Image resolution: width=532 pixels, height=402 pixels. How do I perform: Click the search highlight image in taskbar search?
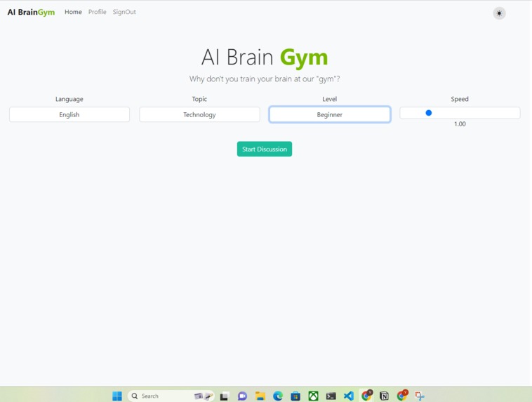point(204,396)
